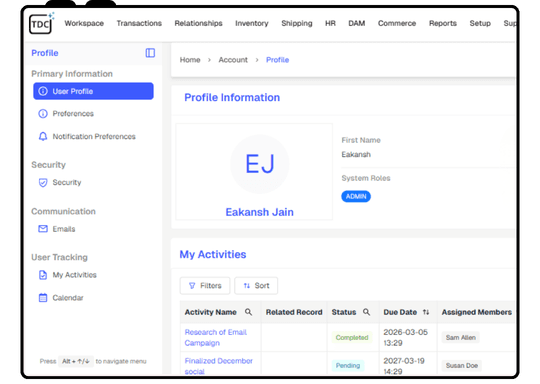Screen dimensions: 540x384
Task: Click the My Activities section heading
Action: [x=213, y=255]
